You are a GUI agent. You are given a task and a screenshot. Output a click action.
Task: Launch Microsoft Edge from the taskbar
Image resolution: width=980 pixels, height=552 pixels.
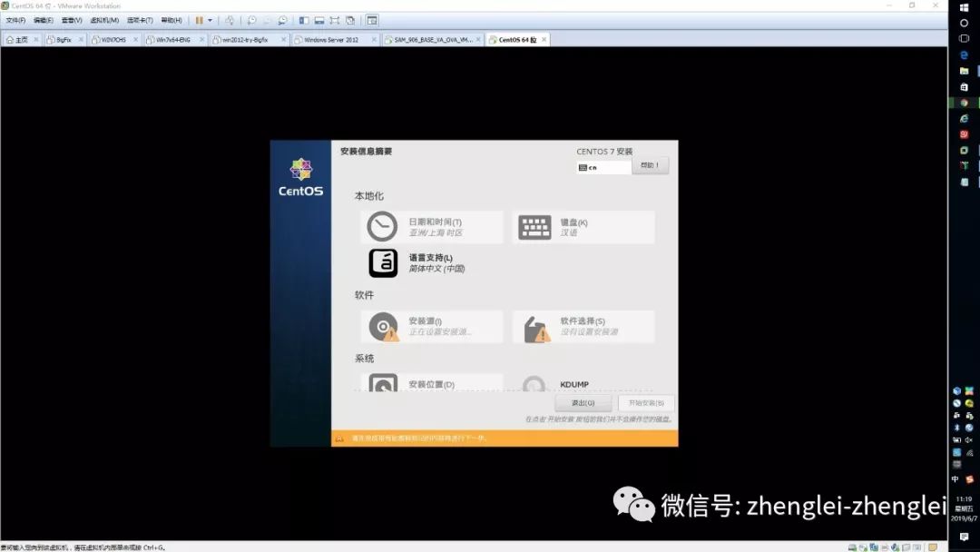point(964,55)
